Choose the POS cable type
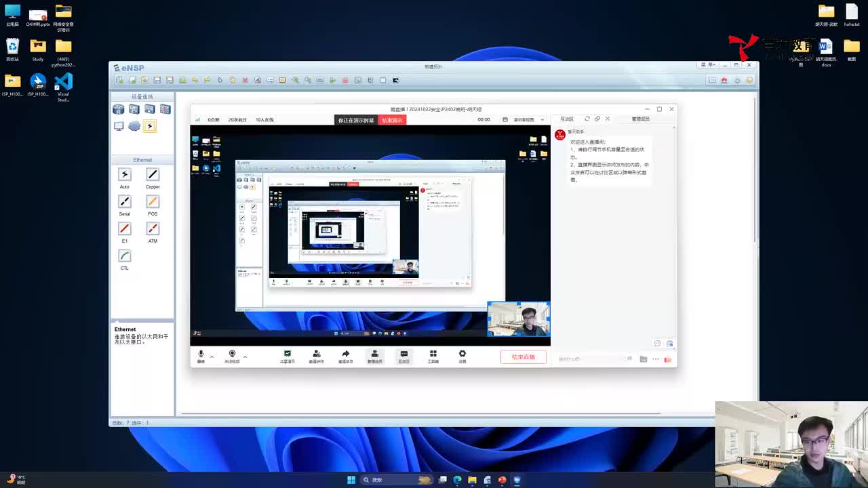868x488 pixels. [x=153, y=202]
